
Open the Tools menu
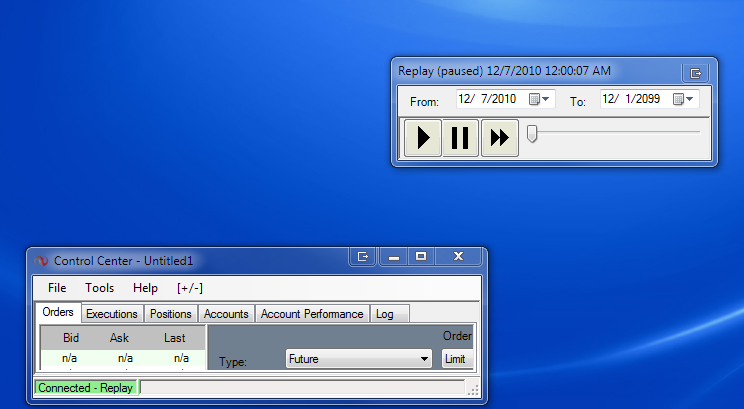pyautogui.click(x=100, y=288)
